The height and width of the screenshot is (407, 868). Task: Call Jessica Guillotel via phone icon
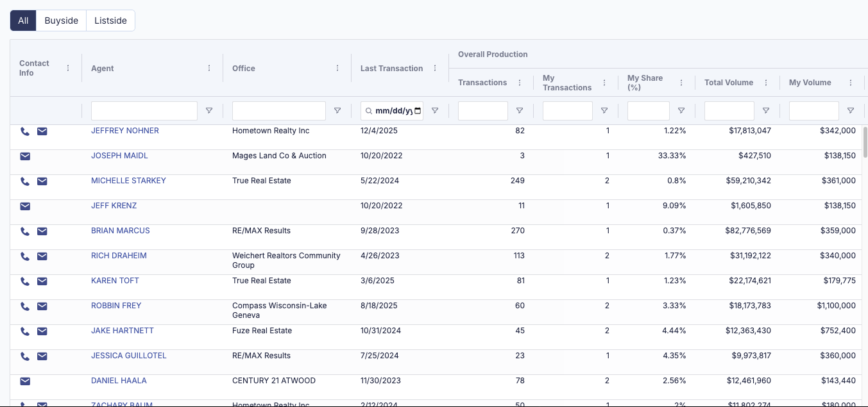[x=25, y=356]
